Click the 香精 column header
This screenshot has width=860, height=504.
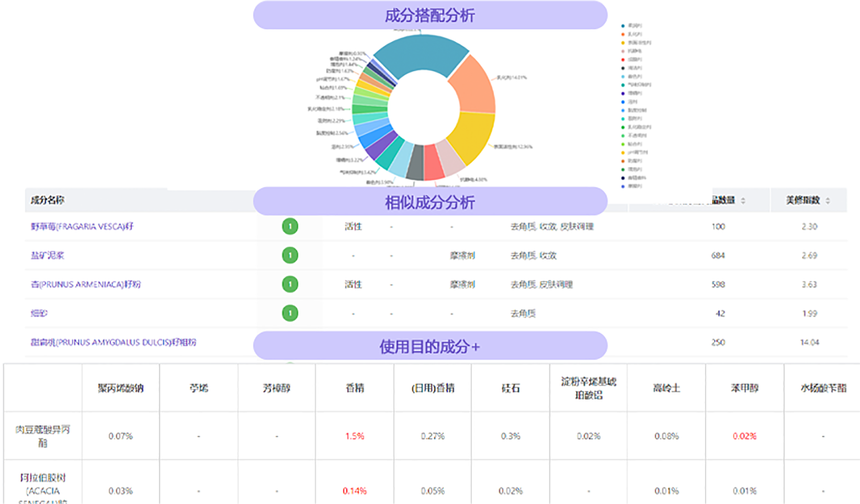coord(355,388)
